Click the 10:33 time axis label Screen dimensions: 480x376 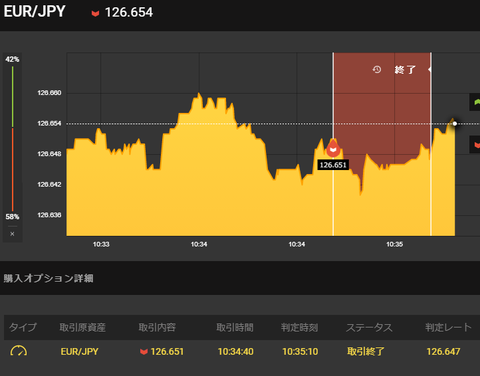coord(101,244)
